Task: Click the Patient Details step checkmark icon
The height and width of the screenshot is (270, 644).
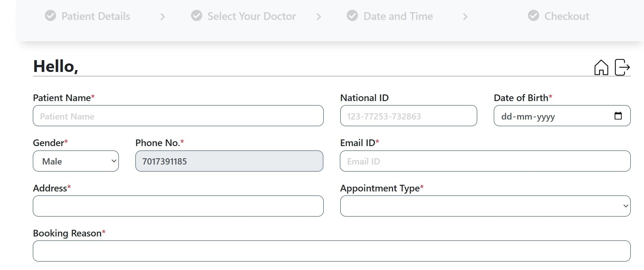Action: click(x=51, y=16)
